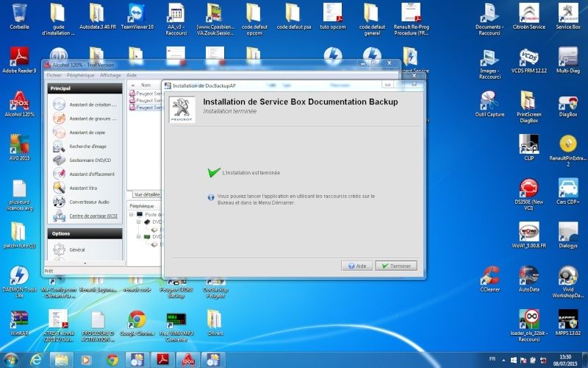The height and width of the screenshot is (368, 588).
Task: Open Dialogys desktop shortcut
Action: coord(568,235)
